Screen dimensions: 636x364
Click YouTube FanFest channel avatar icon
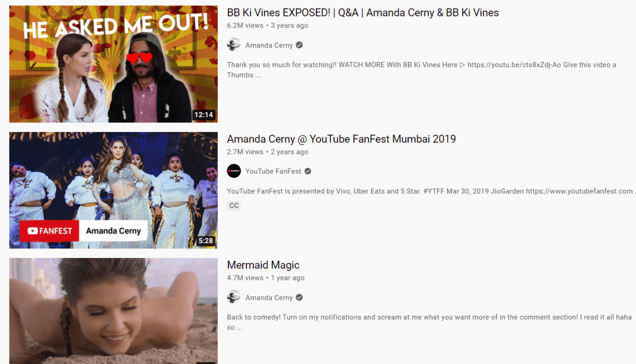coord(234,171)
